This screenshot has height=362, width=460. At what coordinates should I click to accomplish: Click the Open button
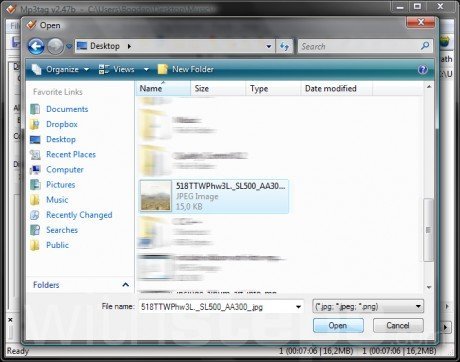coord(338,325)
